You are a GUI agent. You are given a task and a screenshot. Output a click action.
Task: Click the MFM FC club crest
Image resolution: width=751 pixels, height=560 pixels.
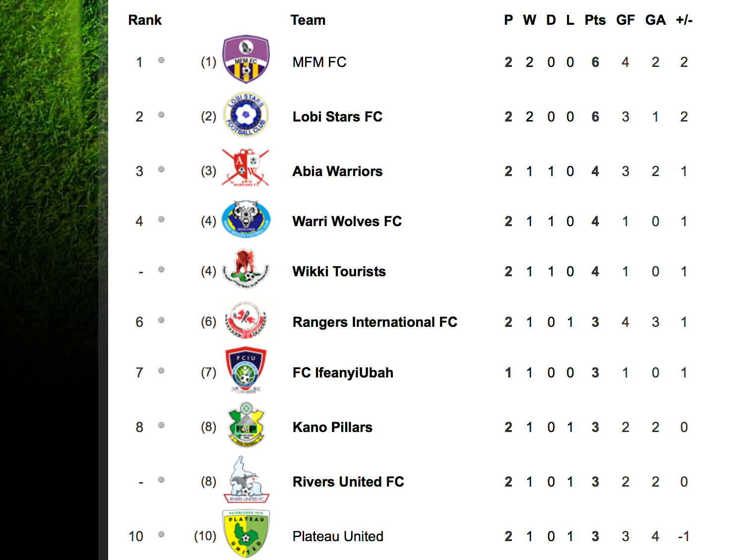pyautogui.click(x=246, y=59)
